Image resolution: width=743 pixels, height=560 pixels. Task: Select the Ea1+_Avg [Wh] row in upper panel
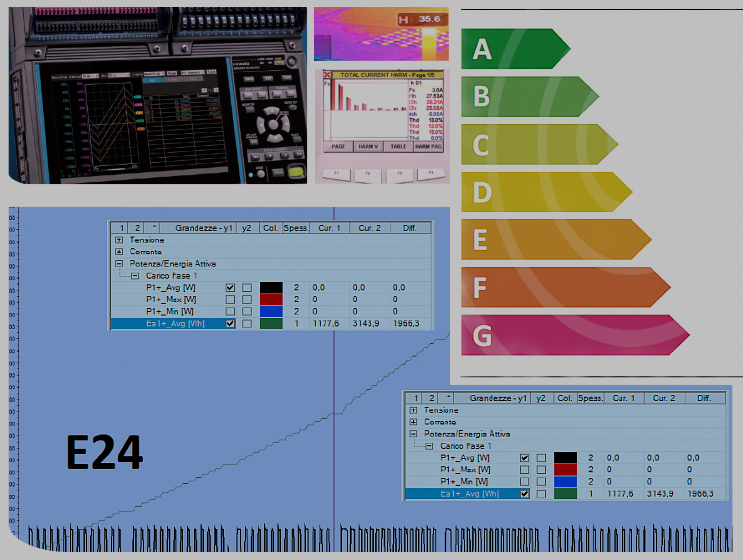click(271, 324)
